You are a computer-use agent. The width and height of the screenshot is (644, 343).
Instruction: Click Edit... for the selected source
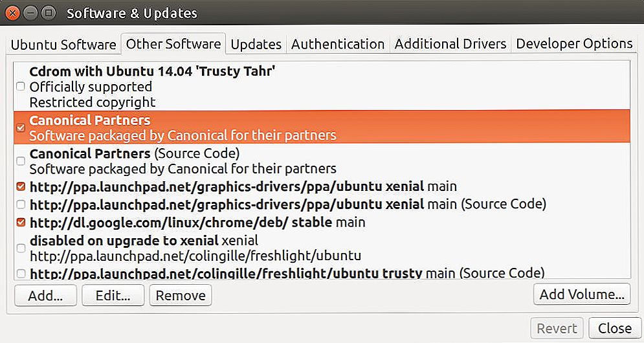pos(113,295)
